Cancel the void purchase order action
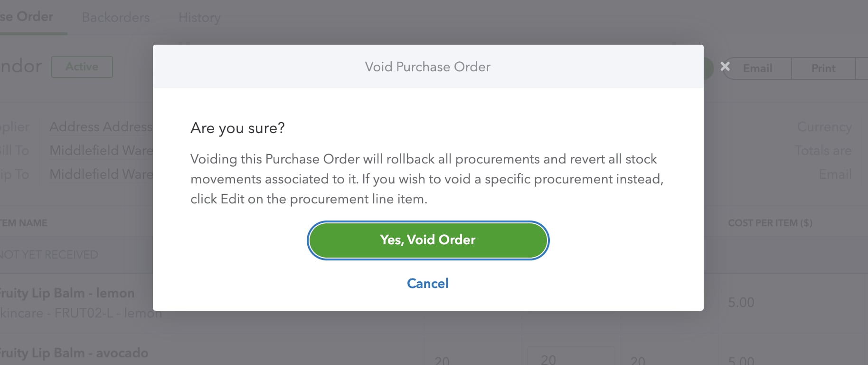The height and width of the screenshot is (365, 868). 427,283
